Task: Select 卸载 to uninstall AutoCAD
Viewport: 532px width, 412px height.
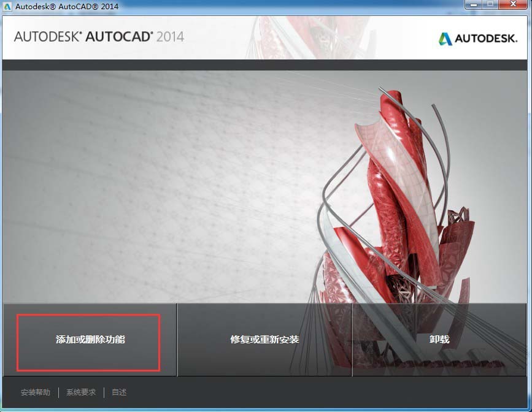Action: [x=439, y=340]
